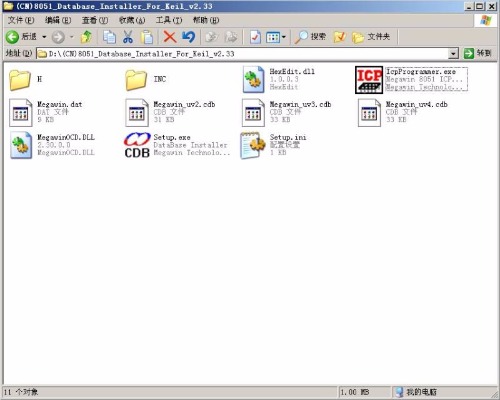Click the IcpProgrammer.exe file name
Screen dimensions: 500x400
[x=421, y=72]
